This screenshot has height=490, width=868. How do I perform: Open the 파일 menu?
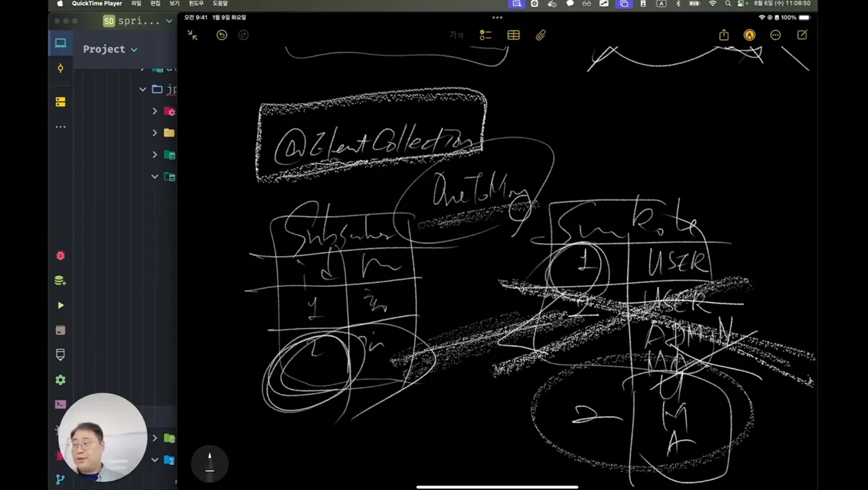coord(136,3)
